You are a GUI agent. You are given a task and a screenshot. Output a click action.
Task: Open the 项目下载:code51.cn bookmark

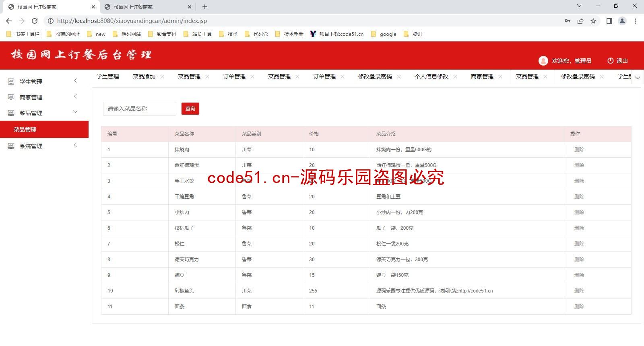337,34
